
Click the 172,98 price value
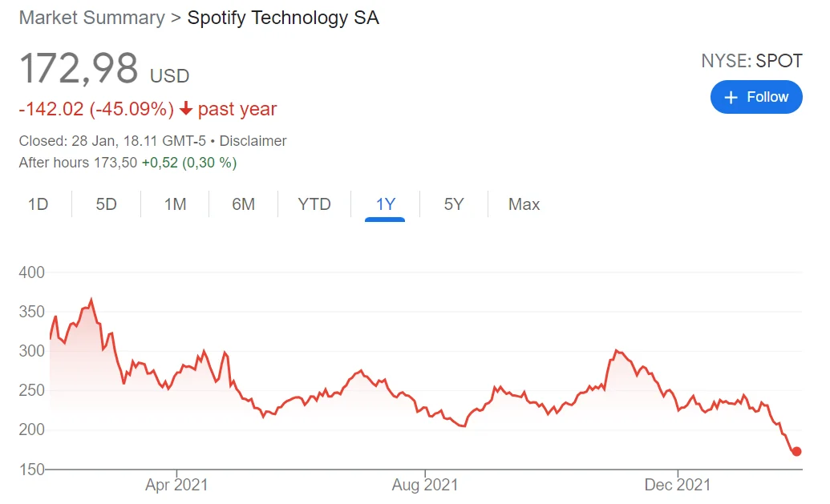[x=79, y=69]
